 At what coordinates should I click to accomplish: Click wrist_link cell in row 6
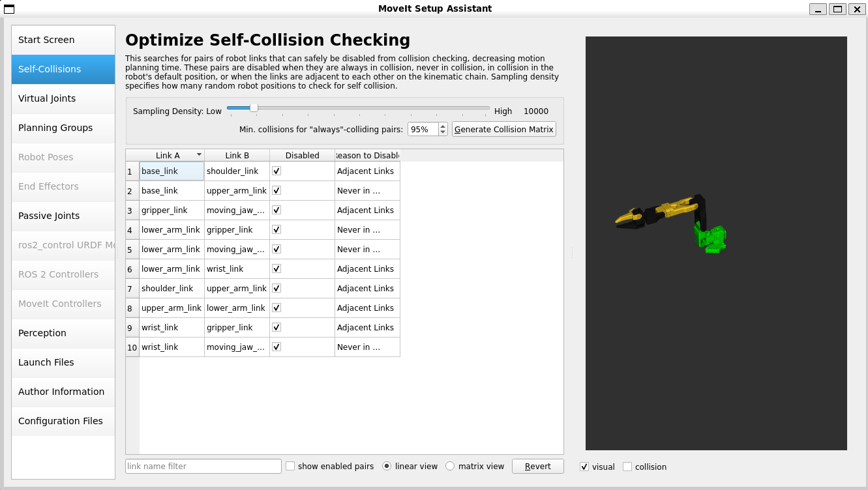tap(237, 269)
